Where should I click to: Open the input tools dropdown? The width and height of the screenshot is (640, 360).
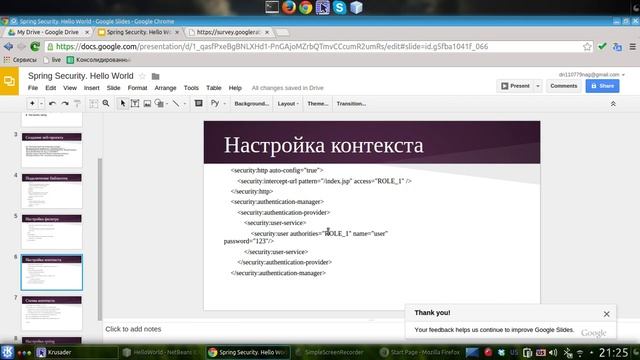(x=218, y=104)
